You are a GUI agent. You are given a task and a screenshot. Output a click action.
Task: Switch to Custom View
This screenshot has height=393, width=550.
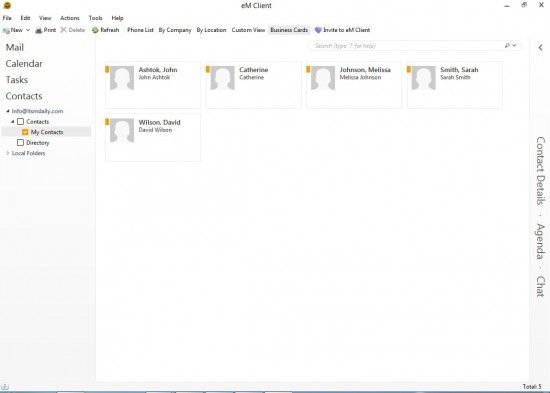pyautogui.click(x=248, y=30)
